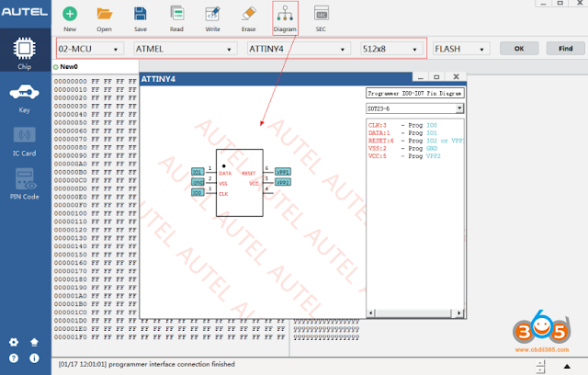Click the VSS:2 pin mapping line

(x=402, y=148)
